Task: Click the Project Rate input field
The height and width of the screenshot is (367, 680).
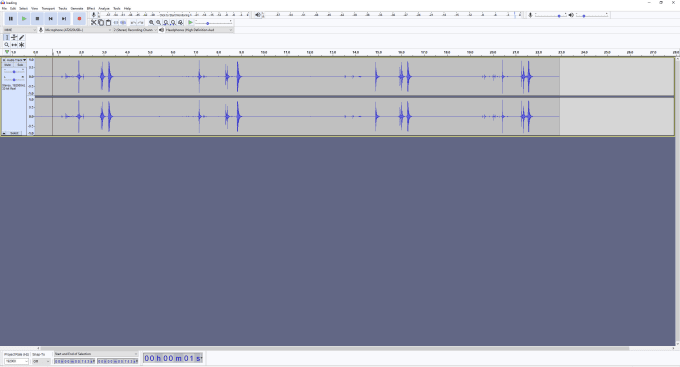Action: pos(16,361)
